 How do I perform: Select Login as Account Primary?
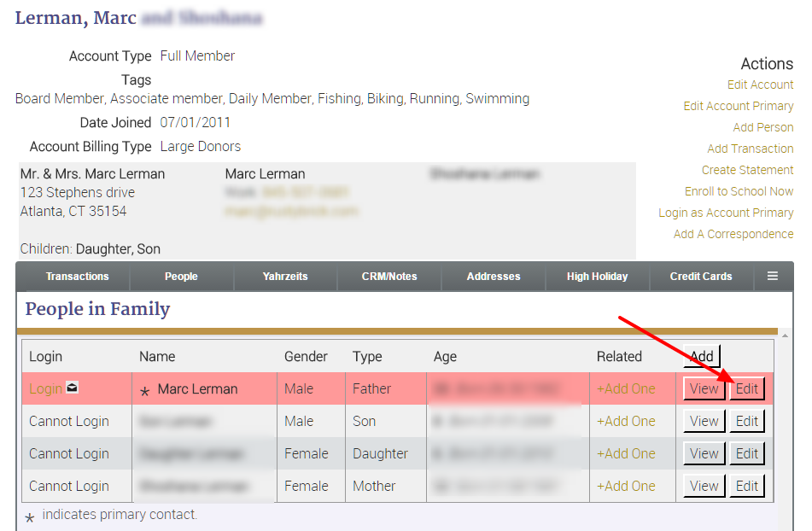click(725, 212)
